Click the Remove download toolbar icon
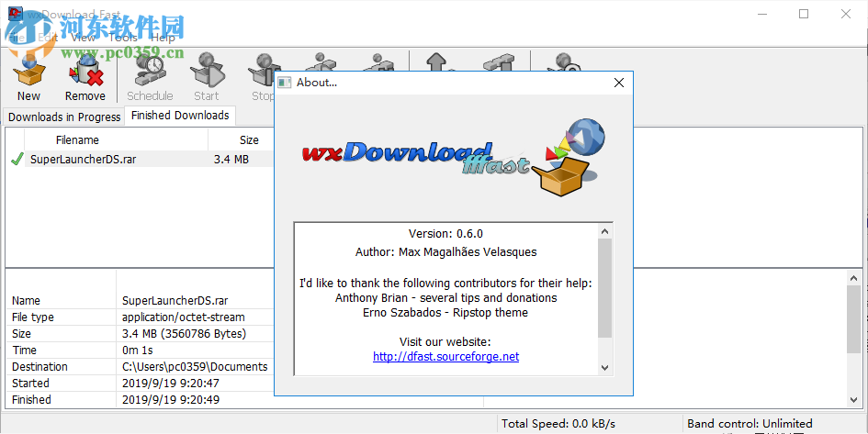 tap(85, 71)
